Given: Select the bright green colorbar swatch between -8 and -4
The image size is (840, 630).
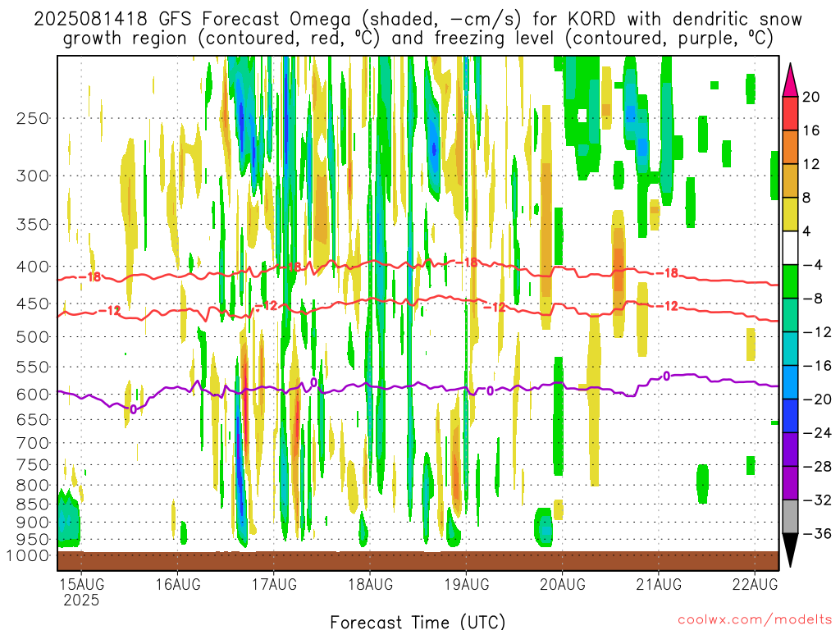Looking at the screenshot, I should tap(790, 282).
